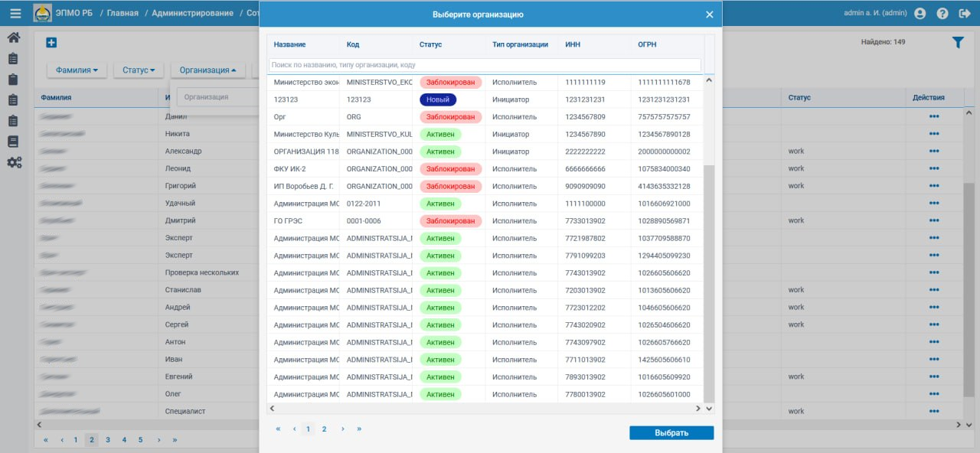This screenshot has width=980, height=453.
Task: Click the INN value 7780013902
Action: pyautogui.click(x=585, y=394)
